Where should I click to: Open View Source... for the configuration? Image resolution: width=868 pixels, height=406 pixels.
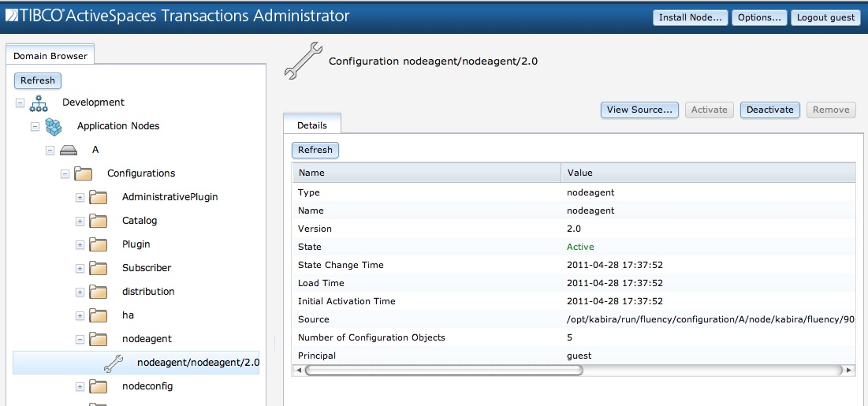(640, 110)
